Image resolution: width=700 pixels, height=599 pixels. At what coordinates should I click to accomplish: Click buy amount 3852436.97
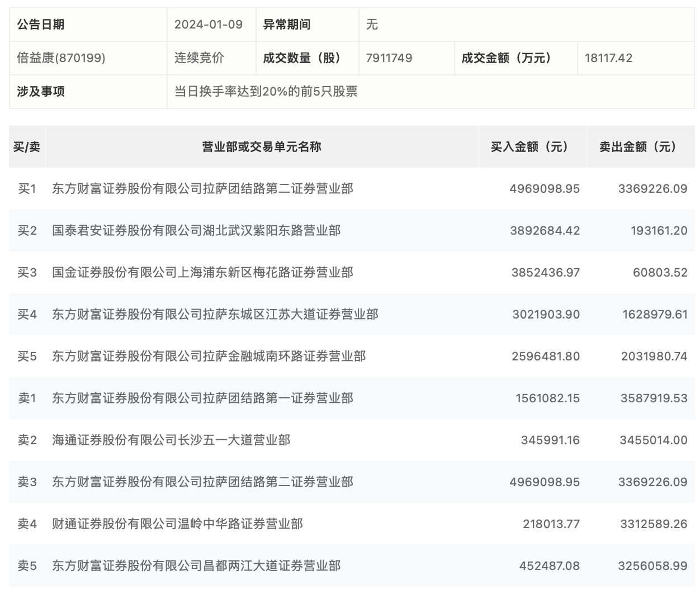[546, 273]
